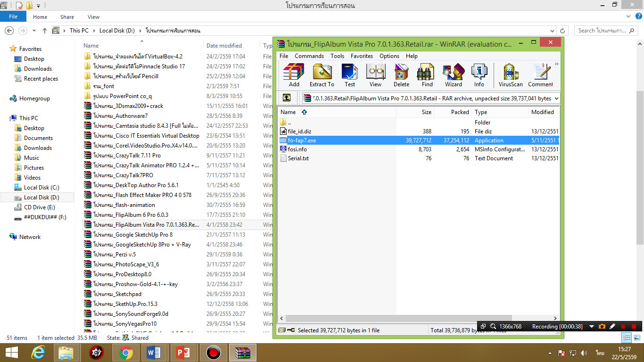This screenshot has width=644, height=362.
Task: Open WinRAR Help menu
Action: (x=412, y=56)
